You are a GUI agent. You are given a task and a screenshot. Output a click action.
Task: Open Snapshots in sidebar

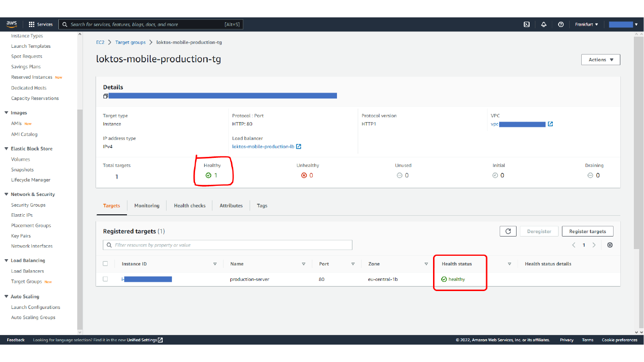23,170
